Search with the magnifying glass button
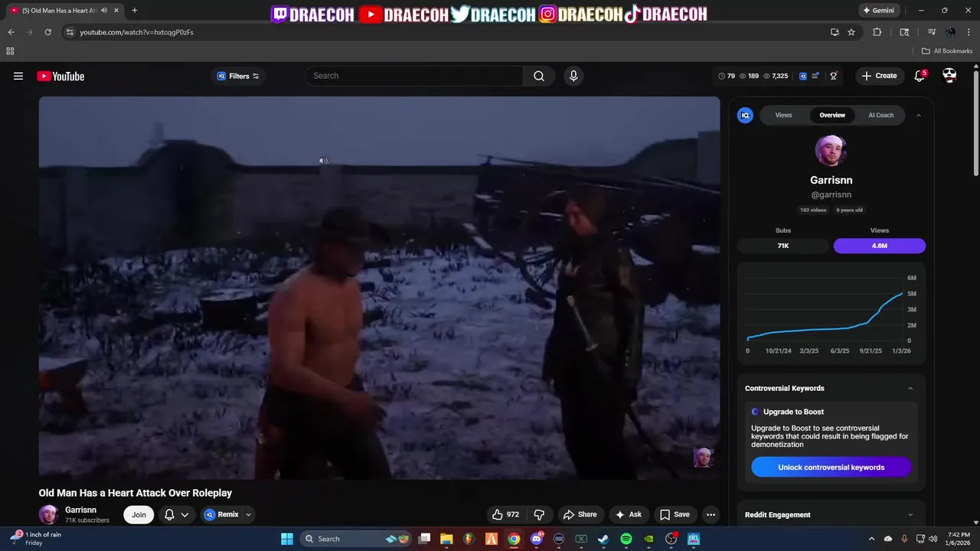980x551 pixels. [539, 76]
